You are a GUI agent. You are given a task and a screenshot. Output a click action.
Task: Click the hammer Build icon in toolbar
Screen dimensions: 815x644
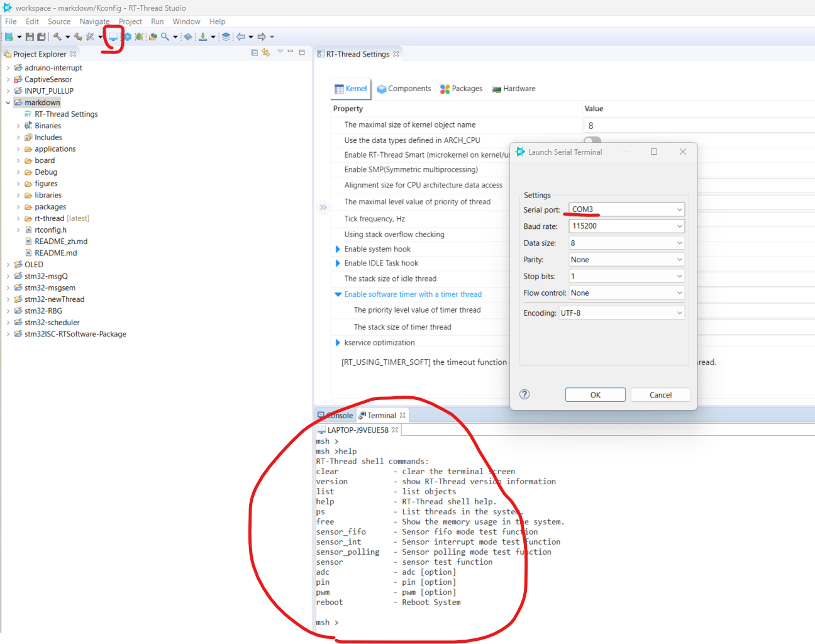click(x=57, y=37)
